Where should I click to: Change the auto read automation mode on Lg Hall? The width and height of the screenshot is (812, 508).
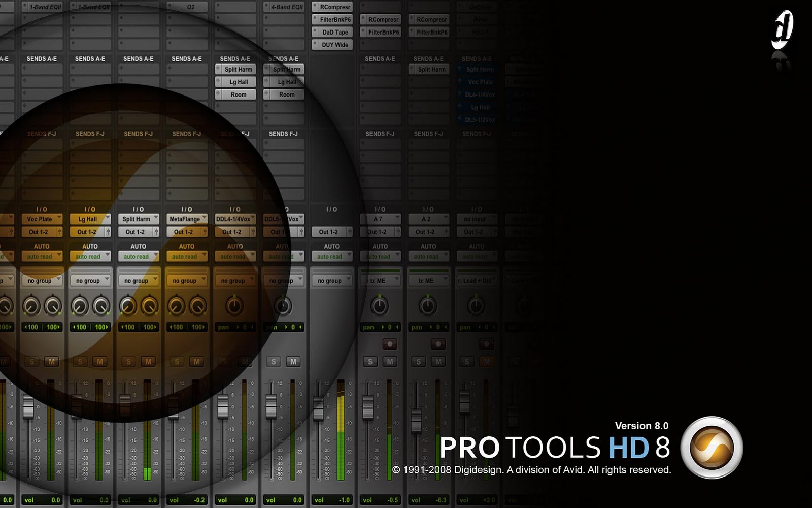(90, 256)
